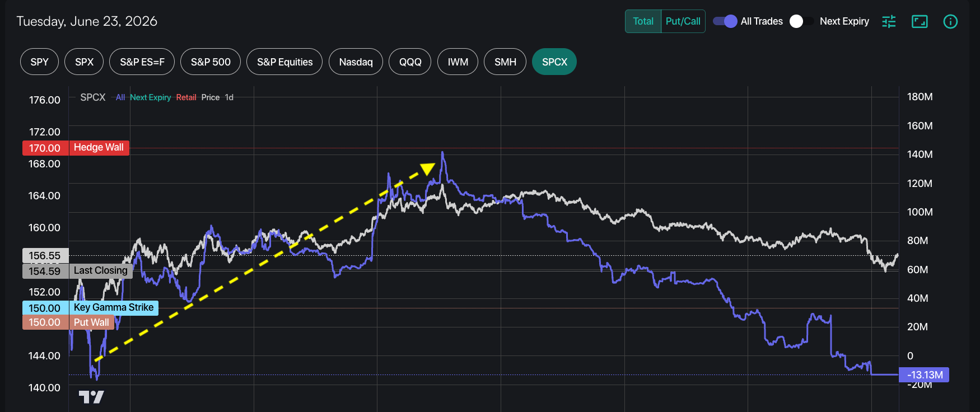Click the 150.00 Key Gamma Strike price tag
Image resolution: width=980 pixels, height=412 pixels.
pos(45,308)
